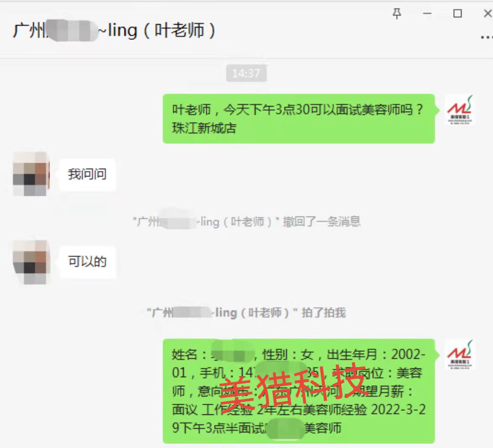This screenshot has width=493, height=448.
Task: Open contact avatar next to 我问问
Action: tap(31, 174)
